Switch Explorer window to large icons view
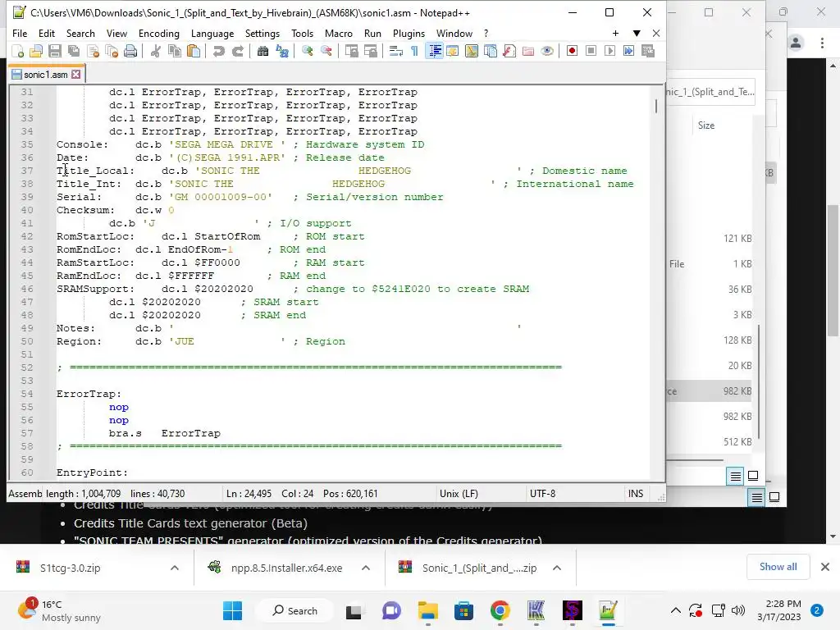This screenshot has width=840, height=630. click(753, 476)
